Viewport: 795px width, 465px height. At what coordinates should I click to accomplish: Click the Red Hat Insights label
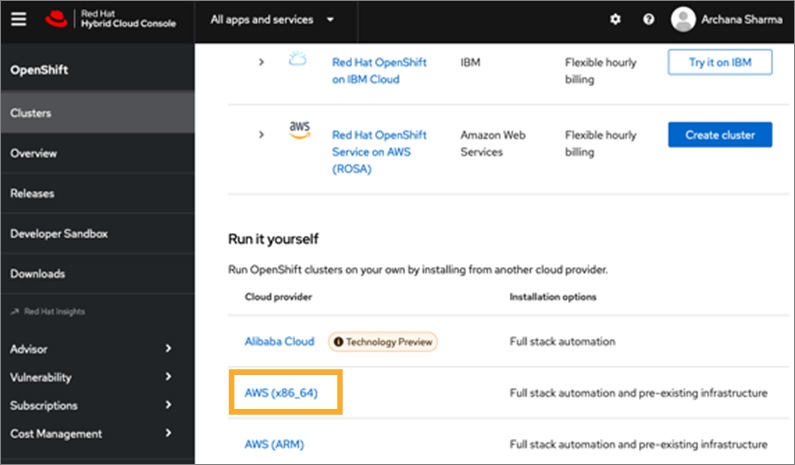(54, 311)
